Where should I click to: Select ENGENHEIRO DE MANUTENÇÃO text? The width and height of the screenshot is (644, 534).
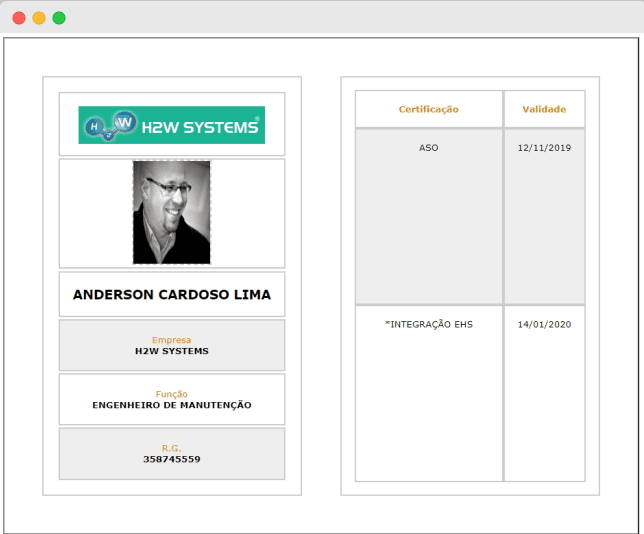[x=172, y=405]
